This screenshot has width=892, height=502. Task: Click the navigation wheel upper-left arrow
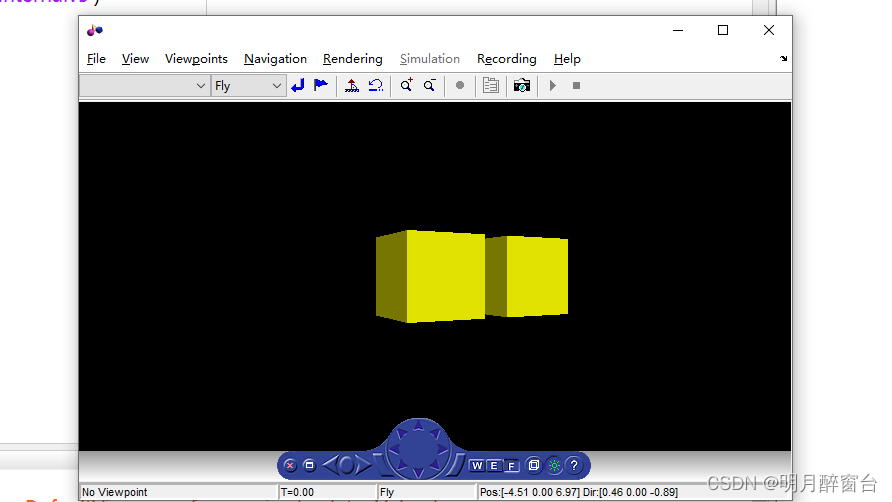click(x=402, y=433)
